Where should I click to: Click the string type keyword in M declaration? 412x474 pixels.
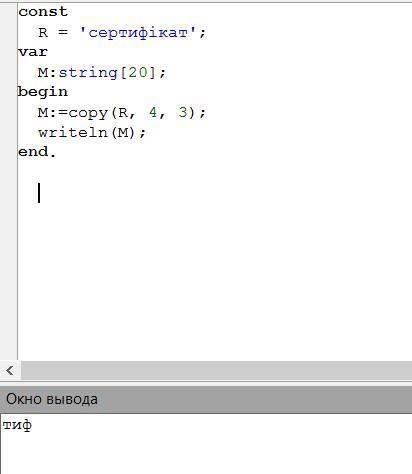pyautogui.click(x=88, y=72)
